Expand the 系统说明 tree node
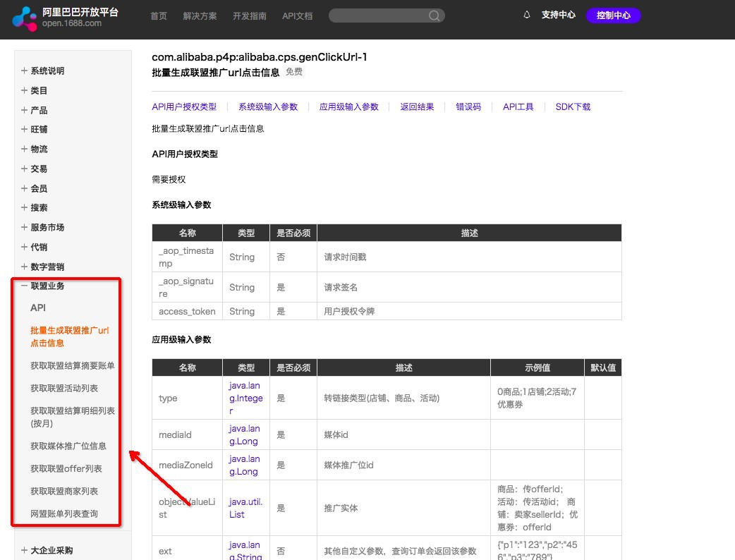The image size is (735, 560). pos(24,71)
